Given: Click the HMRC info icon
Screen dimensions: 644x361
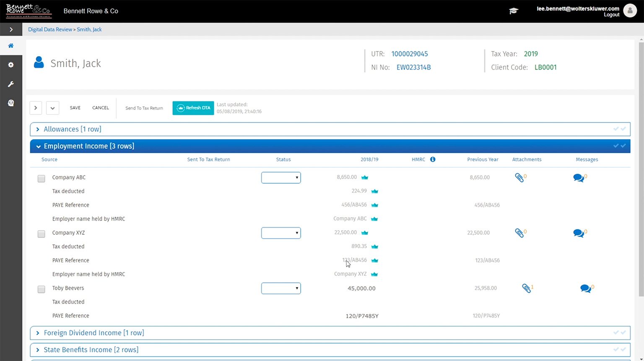Looking at the screenshot, I should pyautogui.click(x=433, y=159).
